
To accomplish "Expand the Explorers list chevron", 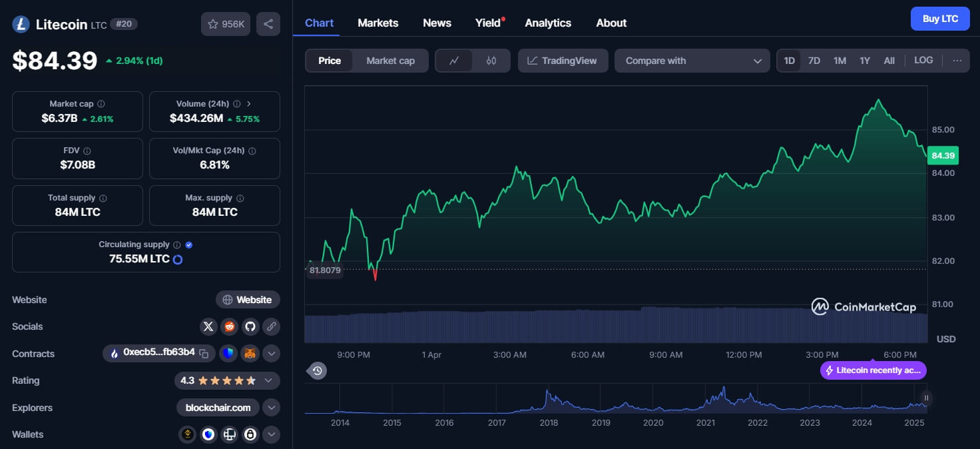I will pos(271,408).
